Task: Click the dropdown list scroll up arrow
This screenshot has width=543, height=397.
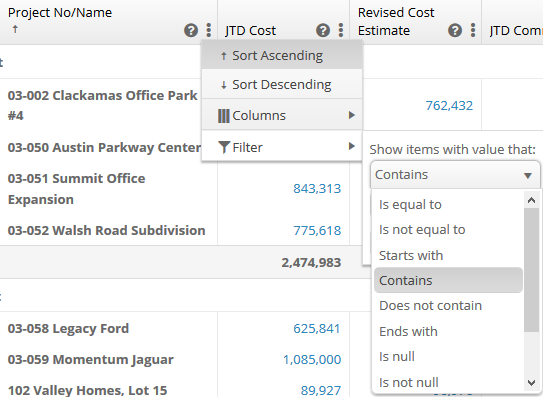Action: coord(532,200)
